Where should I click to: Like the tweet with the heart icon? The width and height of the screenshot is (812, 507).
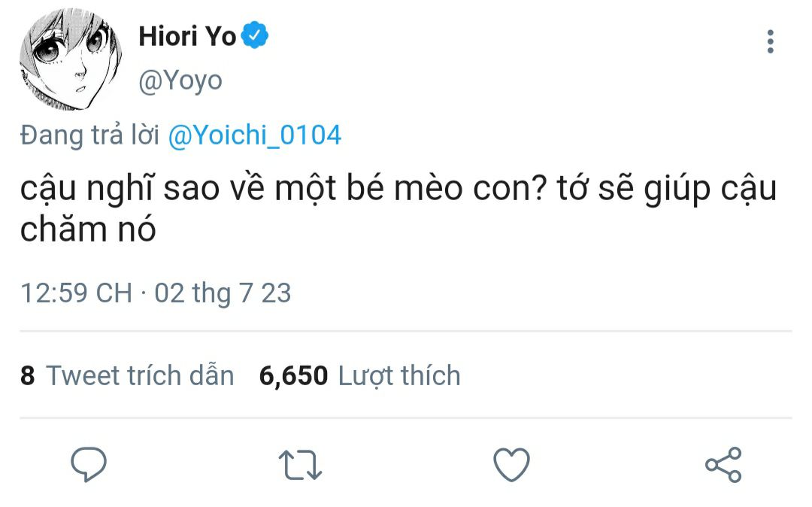[512, 464]
